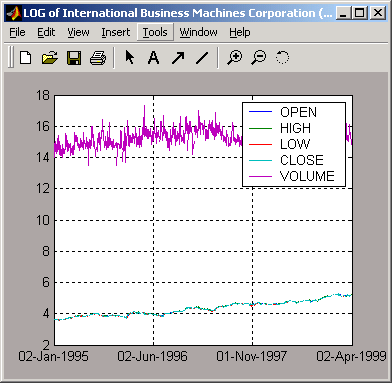Print the figure using the printer icon

(x=98, y=58)
